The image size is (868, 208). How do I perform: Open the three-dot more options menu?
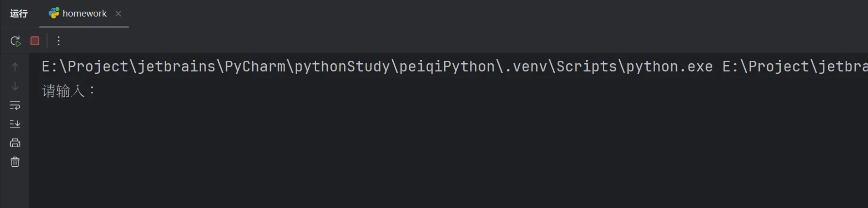pos(59,41)
